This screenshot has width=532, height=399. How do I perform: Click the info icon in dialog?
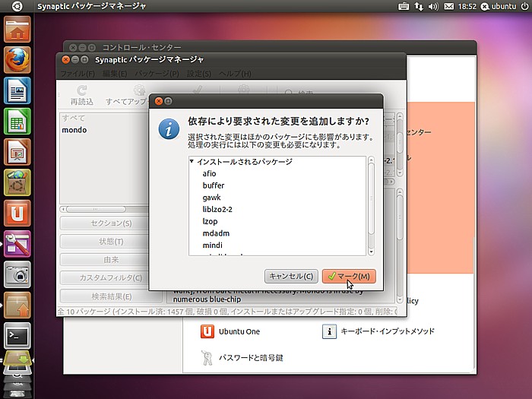pyautogui.click(x=169, y=129)
